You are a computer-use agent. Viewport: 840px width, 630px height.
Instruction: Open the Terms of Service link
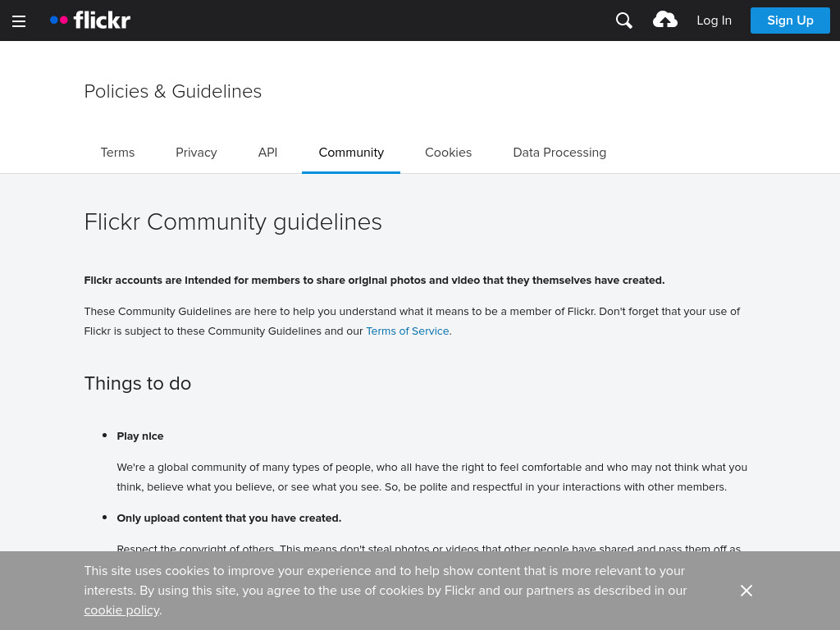(x=407, y=331)
